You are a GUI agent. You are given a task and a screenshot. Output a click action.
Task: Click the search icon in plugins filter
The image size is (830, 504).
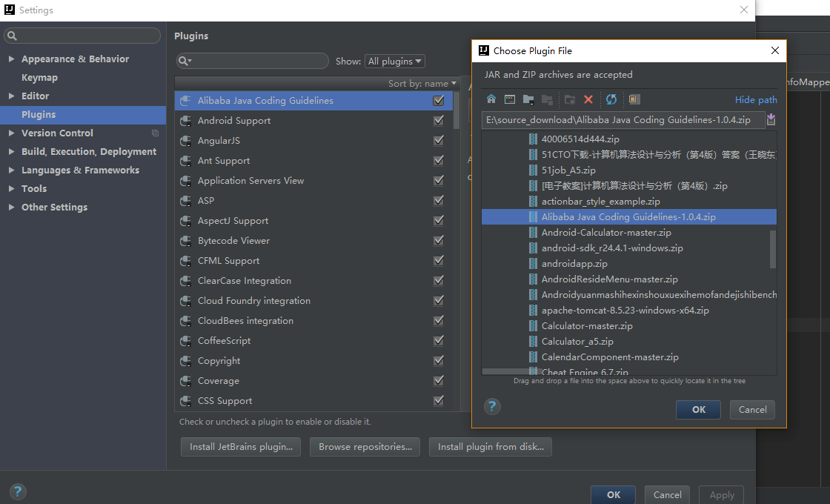coord(185,61)
